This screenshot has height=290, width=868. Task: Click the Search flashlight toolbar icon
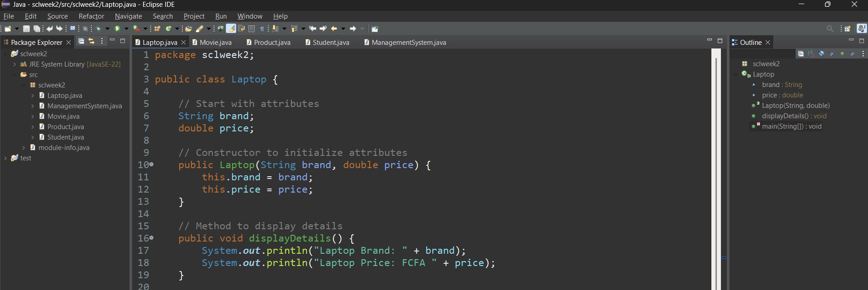(200, 29)
